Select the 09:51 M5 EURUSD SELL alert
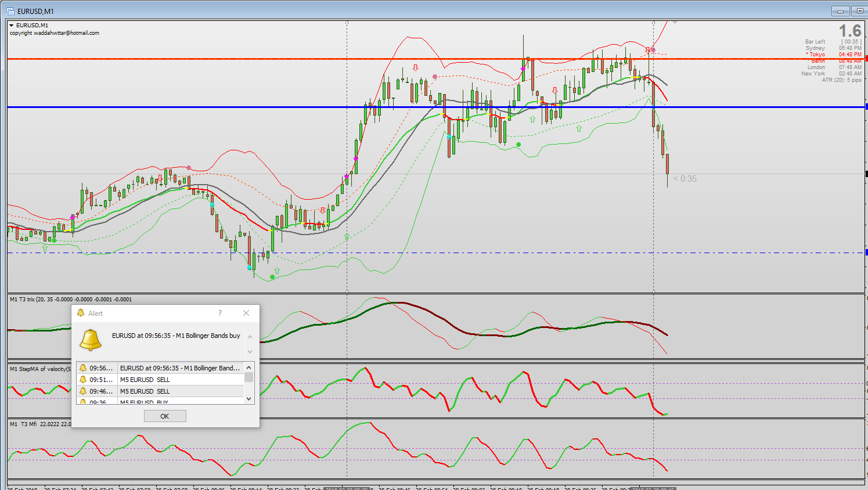Viewport: 868px width, 490px height. pos(161,380)
